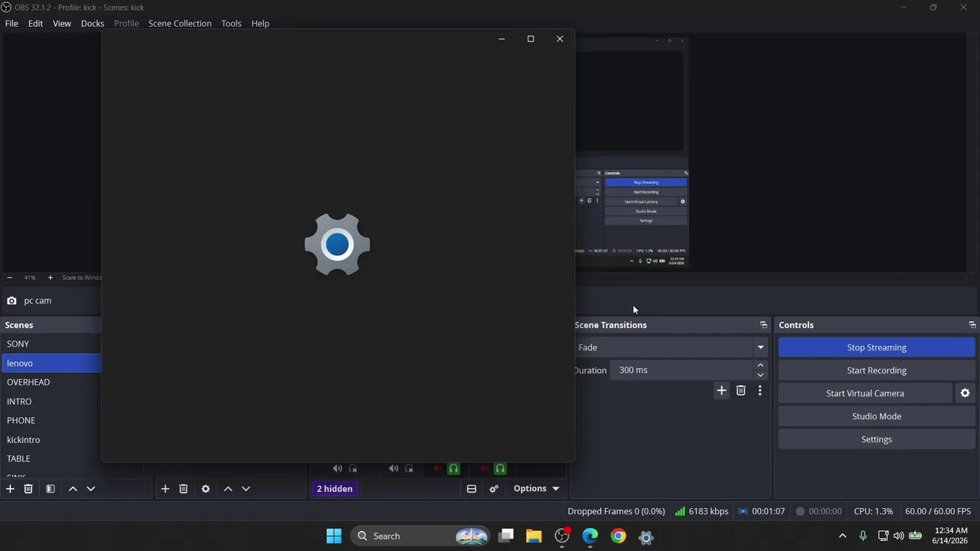Select the TABLE scene

[51, 459]
